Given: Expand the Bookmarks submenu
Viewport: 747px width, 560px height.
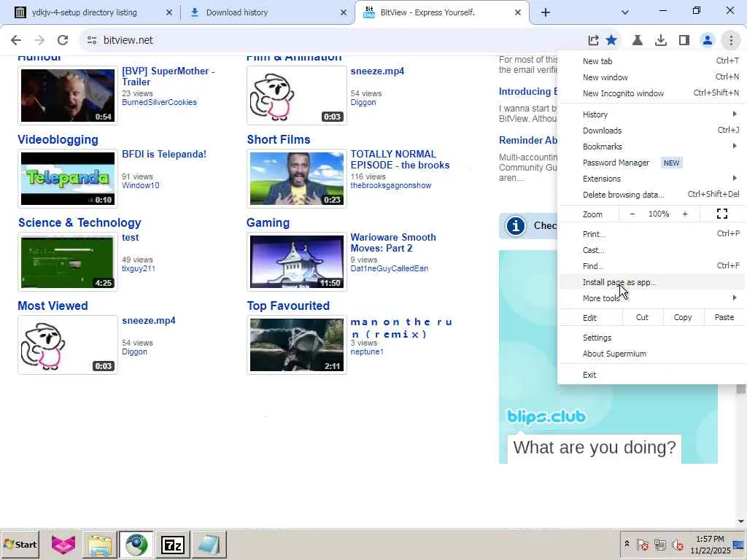Looking at the screenshot, I should [651, 147].
